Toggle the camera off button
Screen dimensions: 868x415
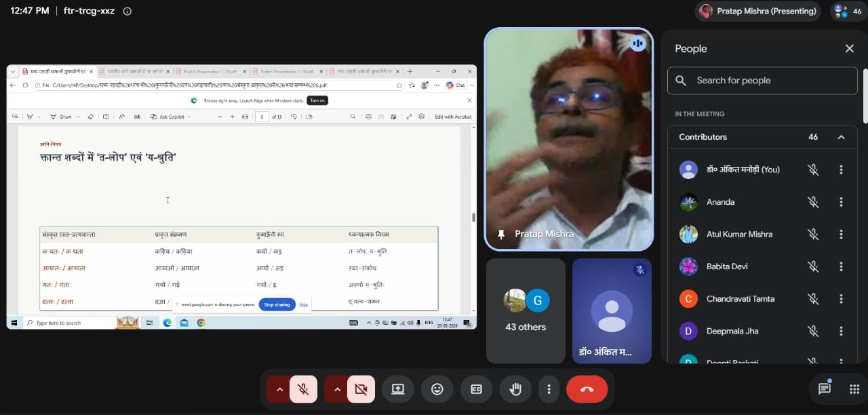pyautogui.click(x=361, y=389)
